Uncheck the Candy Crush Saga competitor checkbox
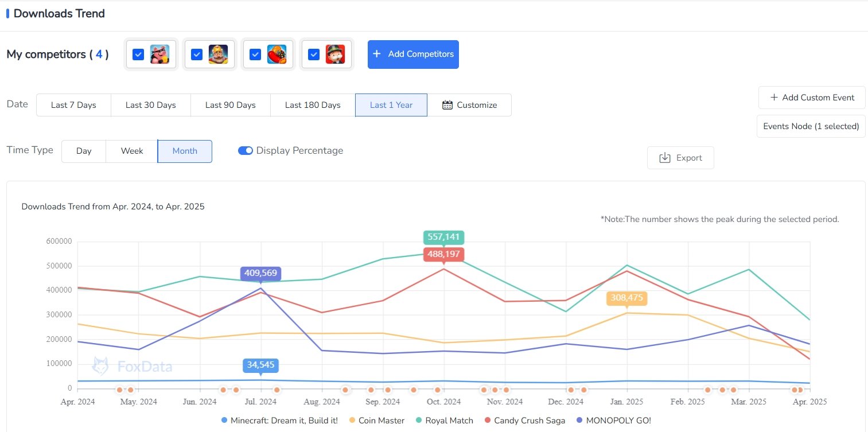This screenshot has width=868, height=432. [x=256, y=55]
